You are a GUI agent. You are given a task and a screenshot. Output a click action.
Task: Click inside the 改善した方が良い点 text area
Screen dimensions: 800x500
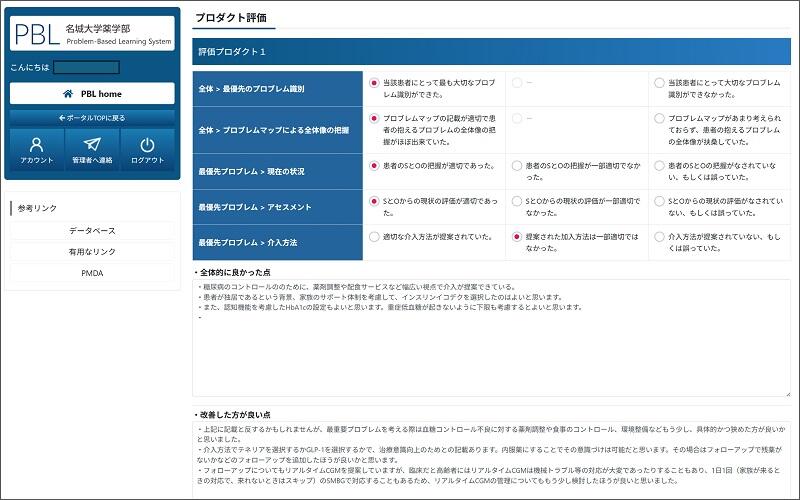[490, 460]
